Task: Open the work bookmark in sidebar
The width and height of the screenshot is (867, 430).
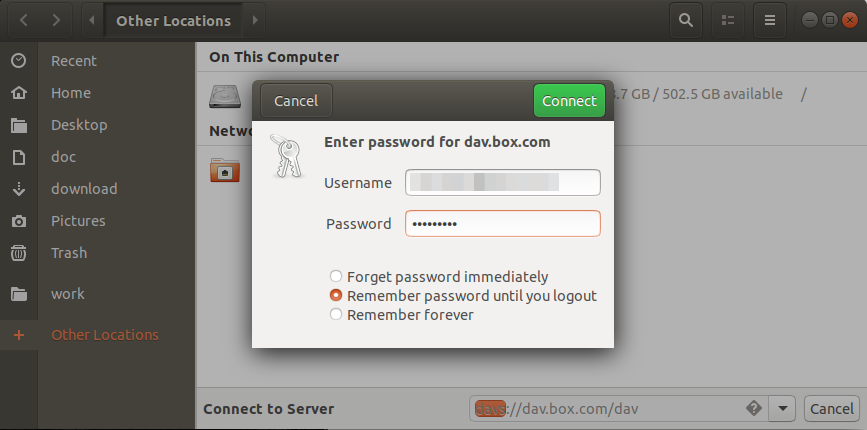Action: pyautogui.click(x=67, y=293)
